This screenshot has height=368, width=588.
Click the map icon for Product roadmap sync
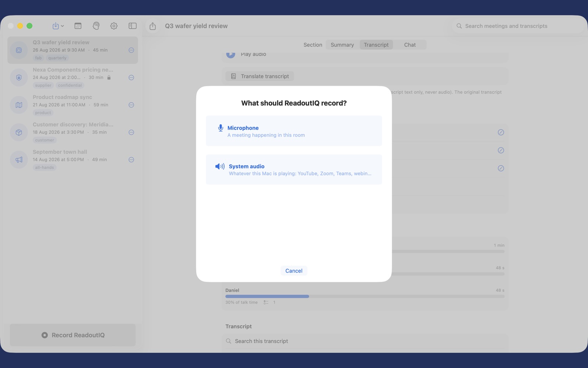click(19, 105)
